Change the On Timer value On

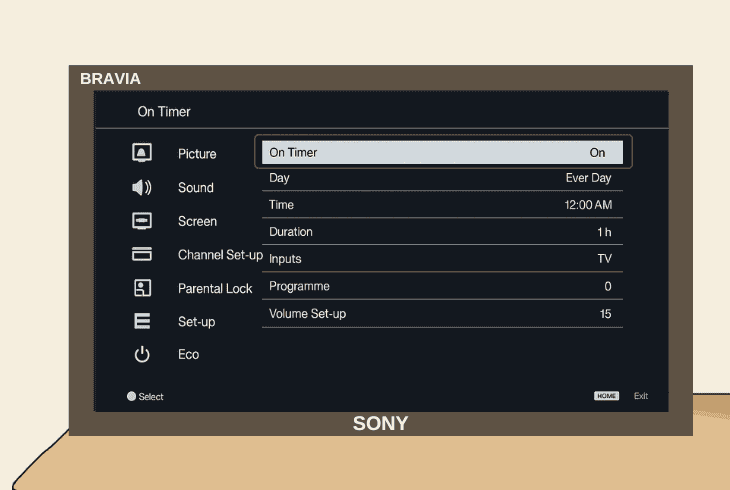pyautogui.click(x=597, y=153)
